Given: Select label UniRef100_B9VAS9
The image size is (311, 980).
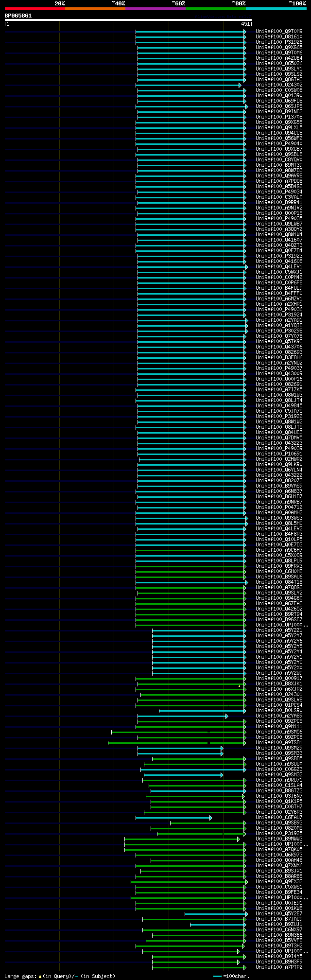Looking at the screenshot, I should click(279, 486).
